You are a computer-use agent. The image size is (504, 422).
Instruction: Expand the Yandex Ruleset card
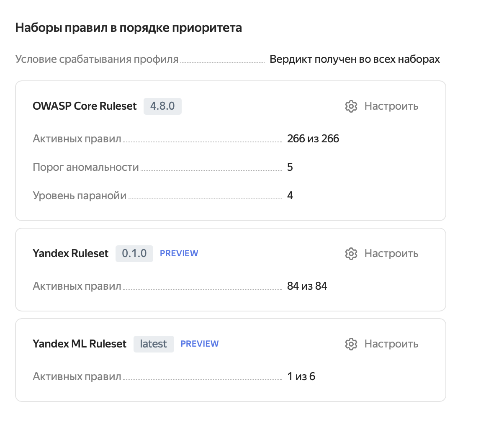pos(230,270)
